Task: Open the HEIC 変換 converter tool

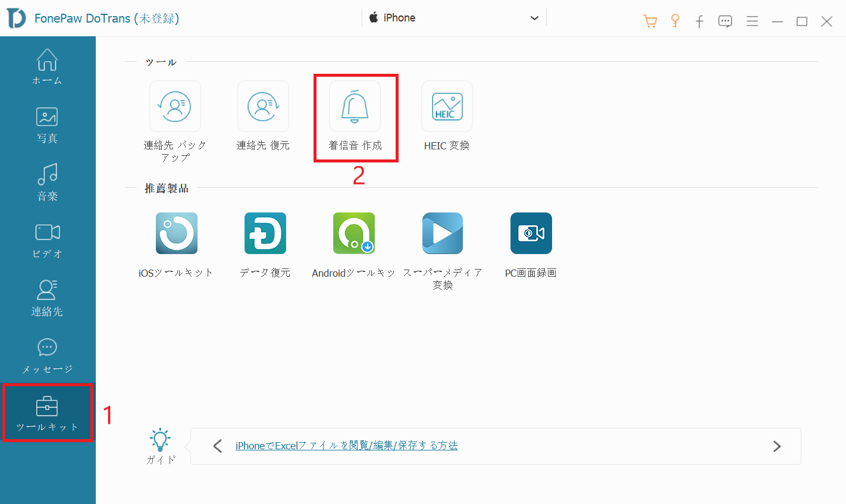Action: (447, 107)
